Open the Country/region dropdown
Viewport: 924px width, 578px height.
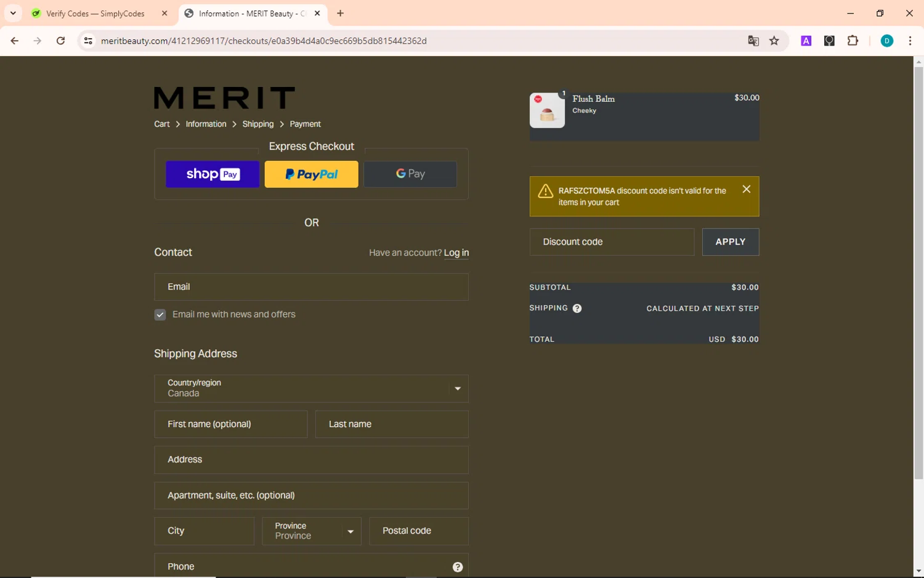coord(311,389)
